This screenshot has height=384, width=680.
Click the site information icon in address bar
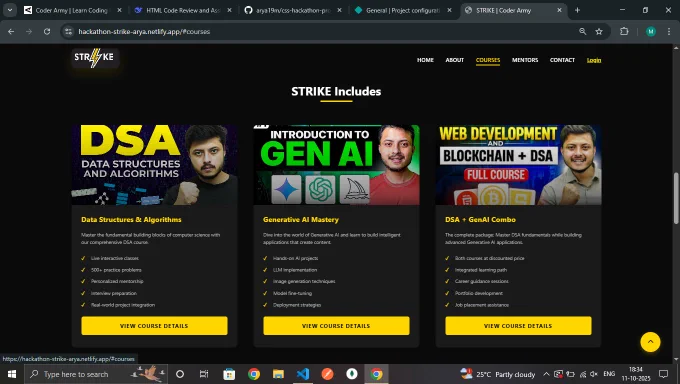click(x=69, y=31)
